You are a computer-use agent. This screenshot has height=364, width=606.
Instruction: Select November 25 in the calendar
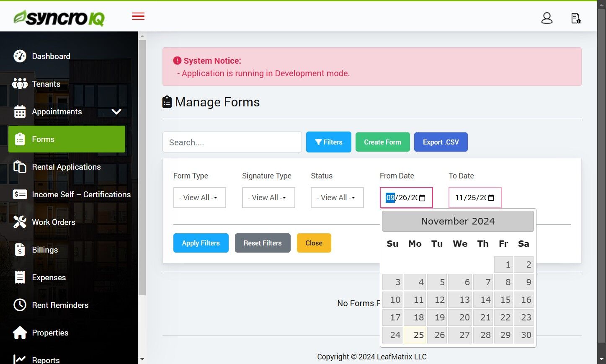click(415, 335)
